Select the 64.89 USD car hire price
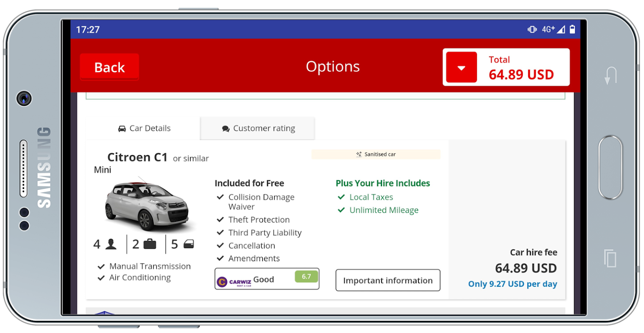The width and height of the screenshot is (644, 333). pos(526,268)
